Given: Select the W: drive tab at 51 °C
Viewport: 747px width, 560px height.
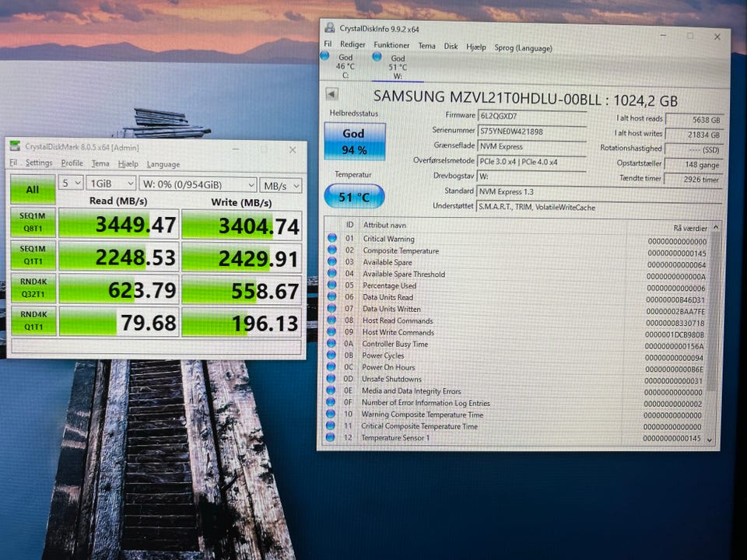Looking at the screenshot, I should pos(398,67).
